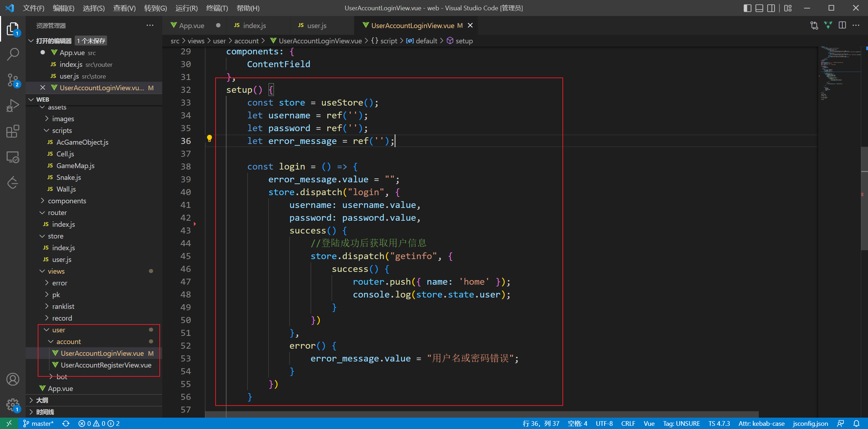868x429 pixels.
Task: Expand the components folder
Action: (x=67, y=201)
